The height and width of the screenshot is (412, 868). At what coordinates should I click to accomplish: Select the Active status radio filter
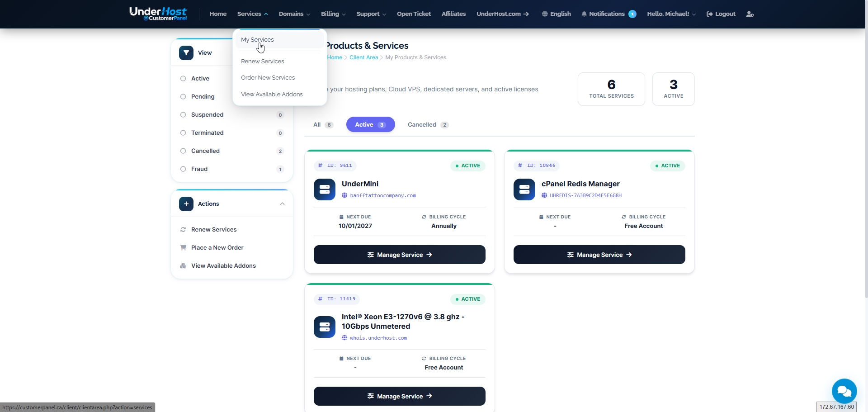tap(183, 79)
